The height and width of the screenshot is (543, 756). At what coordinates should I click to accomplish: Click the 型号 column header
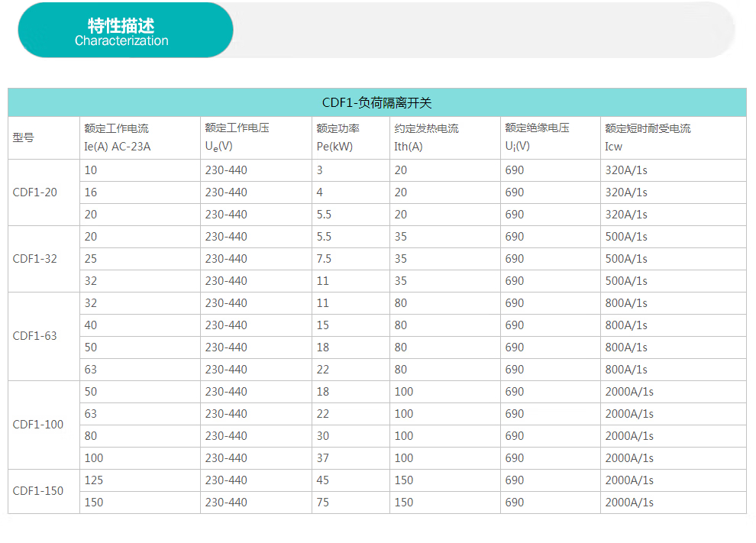[24, 138]
